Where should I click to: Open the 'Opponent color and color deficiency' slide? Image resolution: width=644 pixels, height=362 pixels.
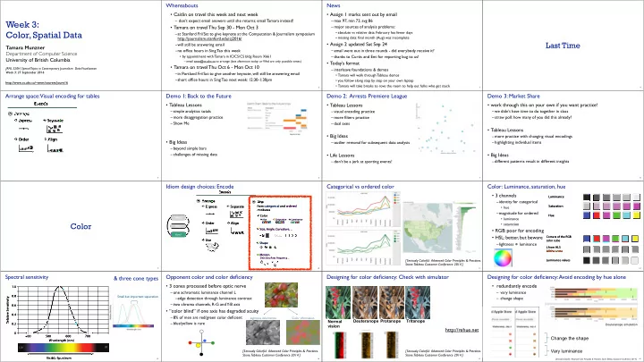pos(241,316)
